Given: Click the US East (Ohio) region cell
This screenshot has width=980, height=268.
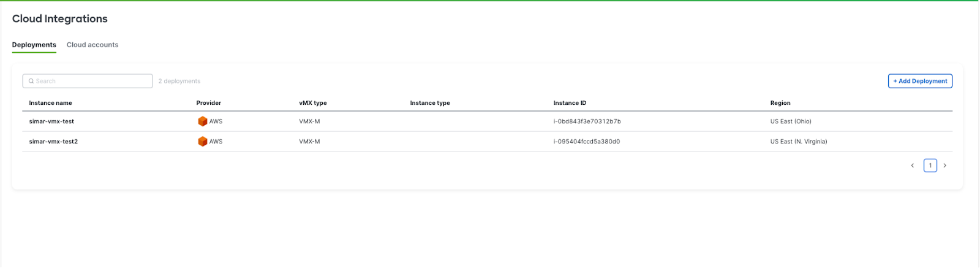Looking at the screenshot, I should click(791, 121).
